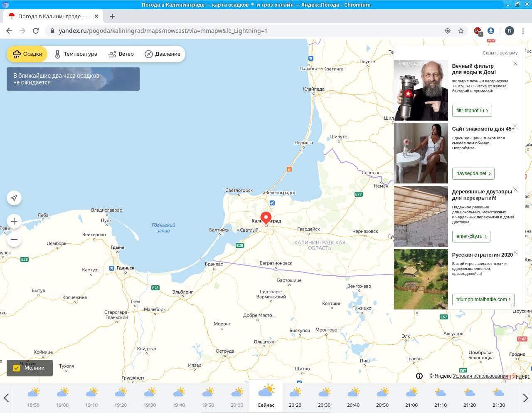Click the my-location arrow button on map

(x=14, y=198)
